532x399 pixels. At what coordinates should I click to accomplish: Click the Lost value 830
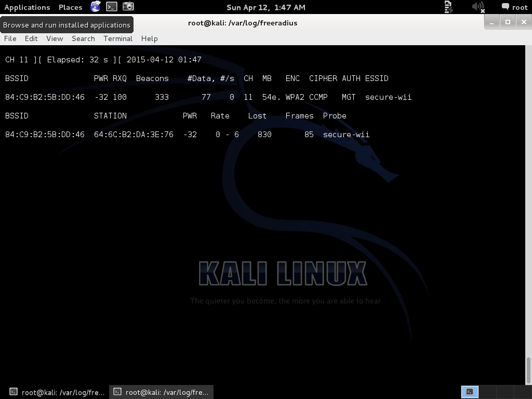pyautogui.click(x=264, y=135)
